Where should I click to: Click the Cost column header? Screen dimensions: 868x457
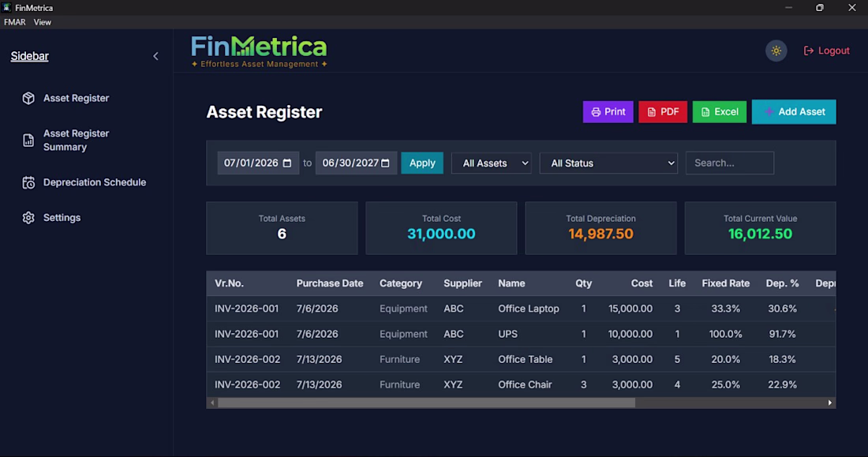click(x=642, y=283)
